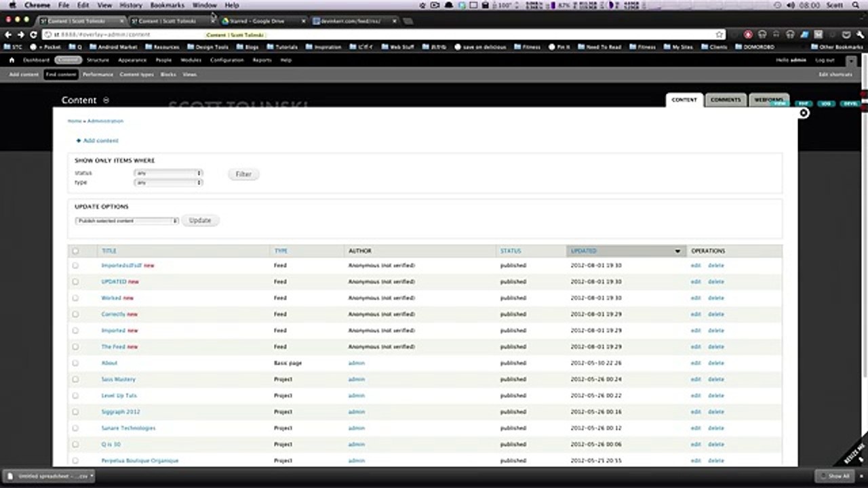Click the Other Bookmarks folder
Image resolution: width=868 pixels, height=488 pixels.
coord(836,47)
